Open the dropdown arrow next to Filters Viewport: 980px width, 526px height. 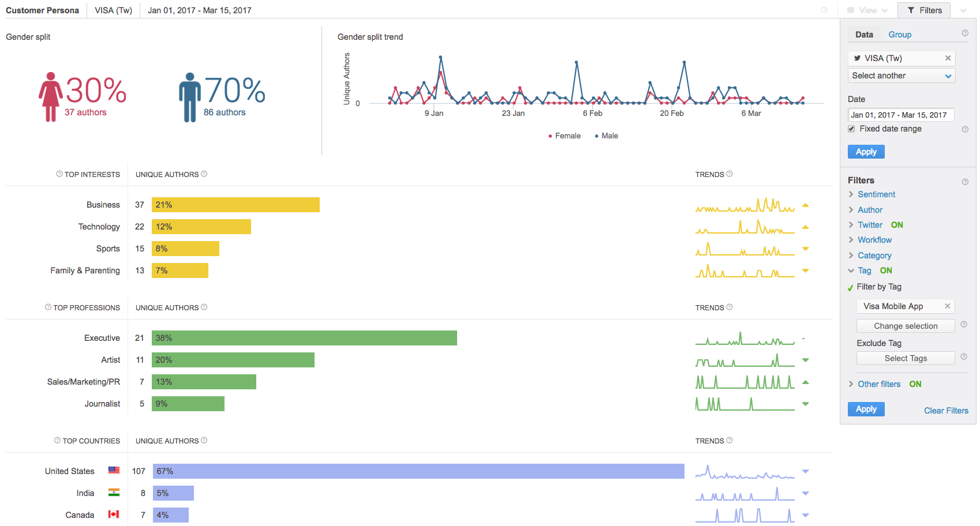click(963, 10)
